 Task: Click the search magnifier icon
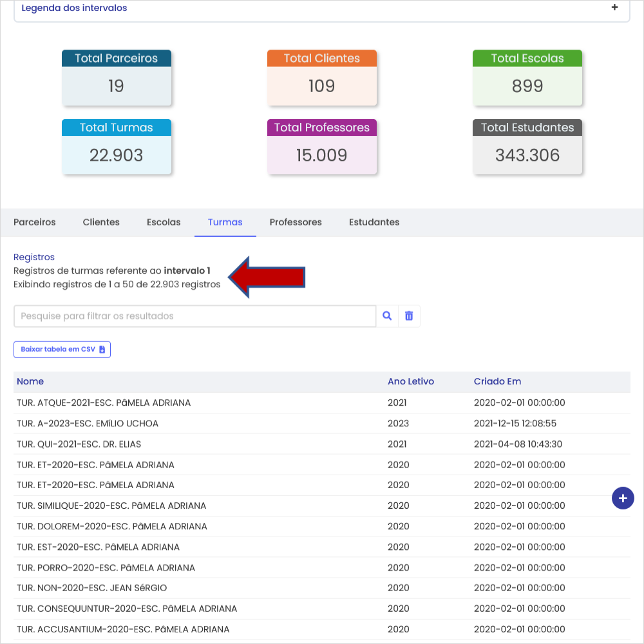pos(387,316)
